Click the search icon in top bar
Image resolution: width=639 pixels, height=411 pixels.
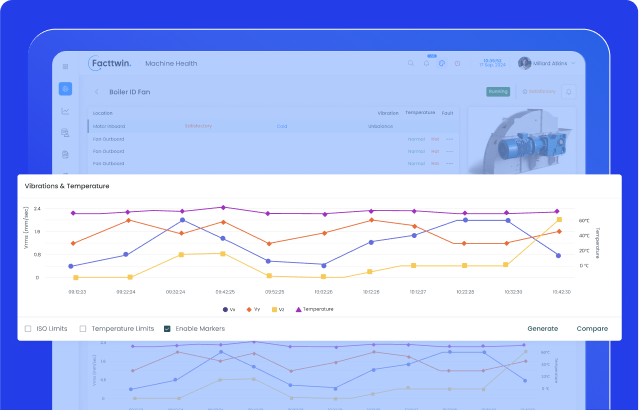pyautogui.click(x=411, y=63)
